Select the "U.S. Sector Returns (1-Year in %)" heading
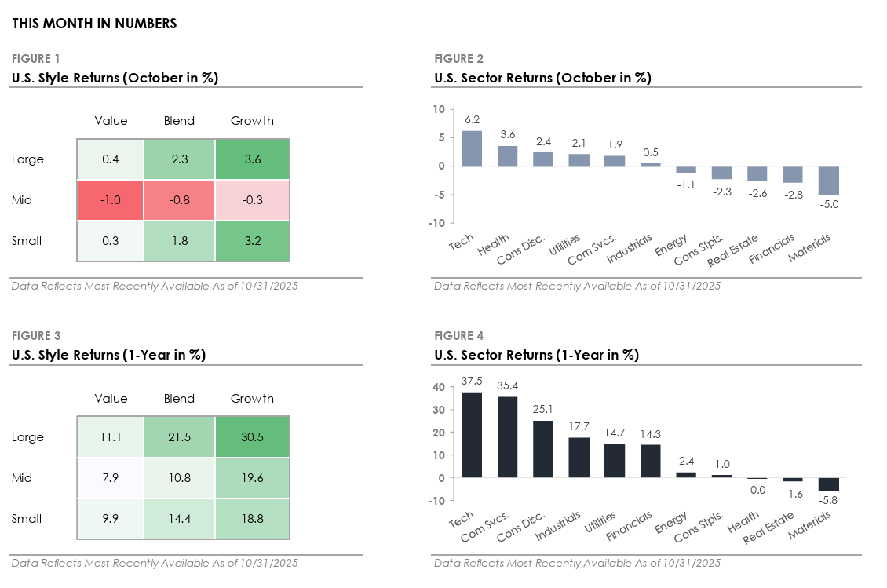 point(536,355)
